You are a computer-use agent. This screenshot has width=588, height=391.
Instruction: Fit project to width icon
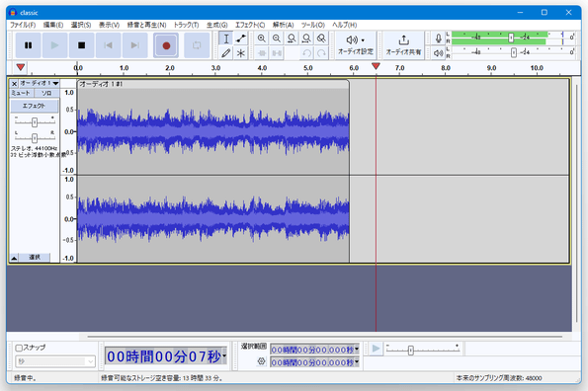[x=306, y=39]
